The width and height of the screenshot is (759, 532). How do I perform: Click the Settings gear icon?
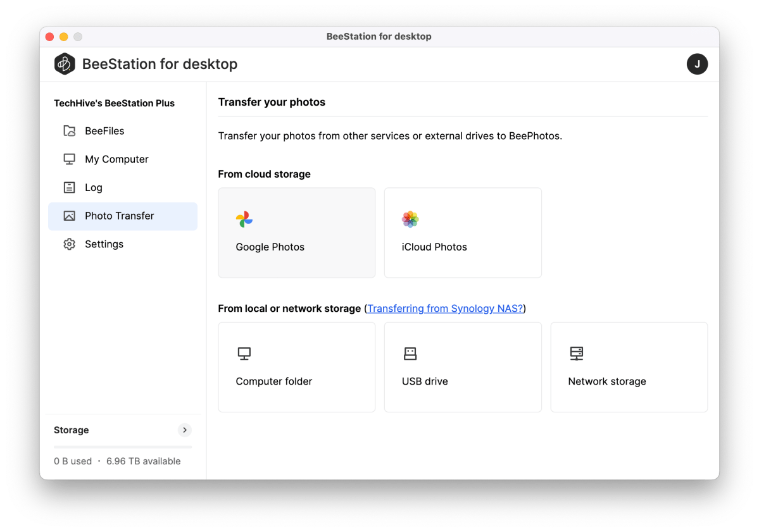tap(69, 244)
